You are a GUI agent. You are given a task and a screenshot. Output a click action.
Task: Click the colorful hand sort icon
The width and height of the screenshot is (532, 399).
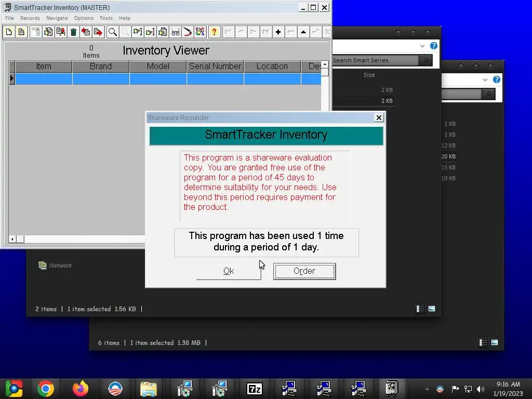click(x=200, y=32)
